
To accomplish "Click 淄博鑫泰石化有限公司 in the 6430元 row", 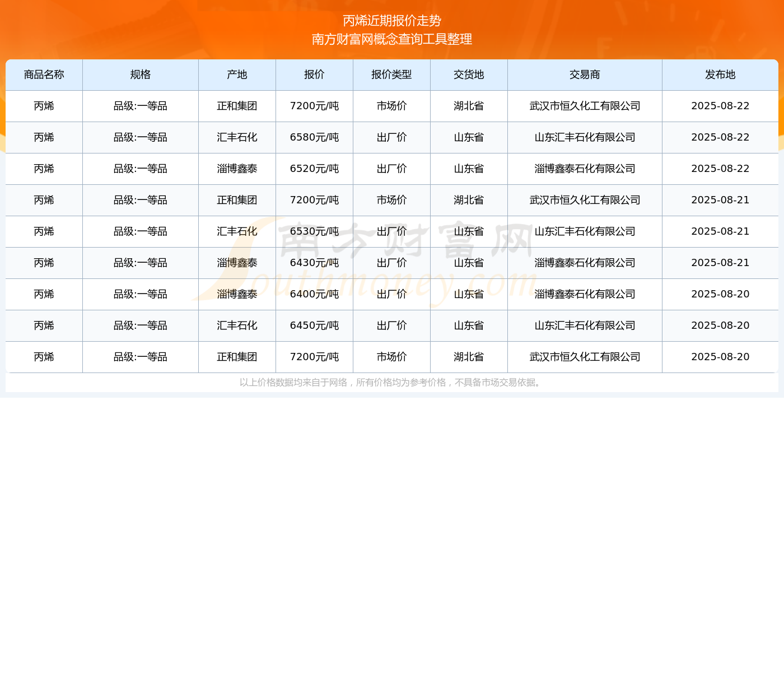I will (585, 263).
